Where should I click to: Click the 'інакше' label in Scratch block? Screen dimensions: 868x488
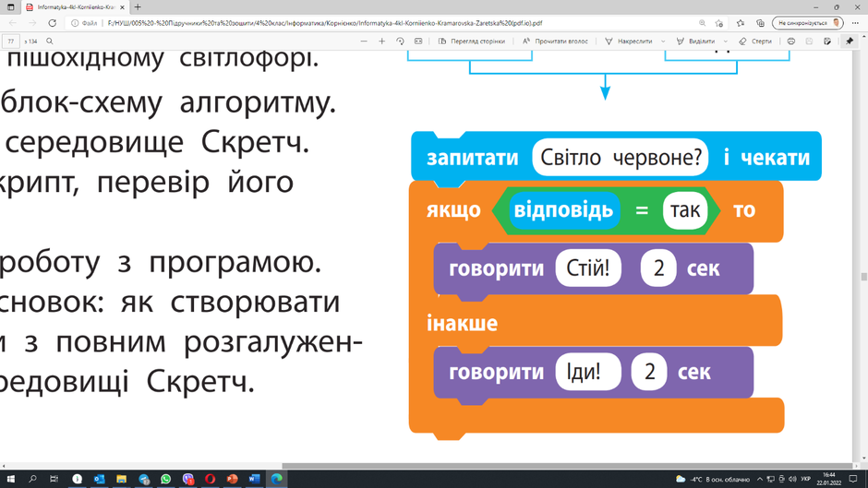(462, 323)
